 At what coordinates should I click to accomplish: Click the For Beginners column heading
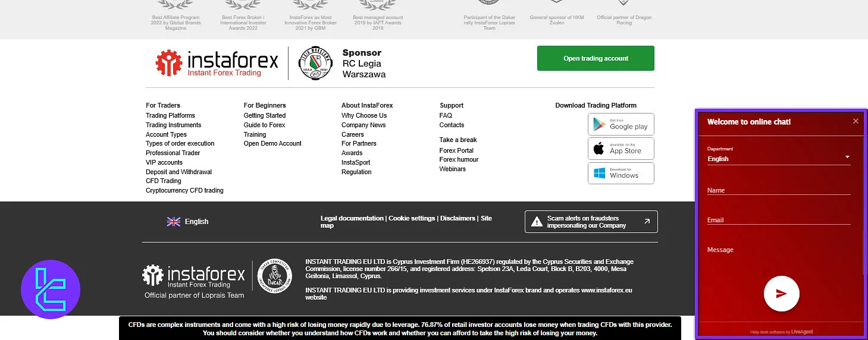(265, 105)
